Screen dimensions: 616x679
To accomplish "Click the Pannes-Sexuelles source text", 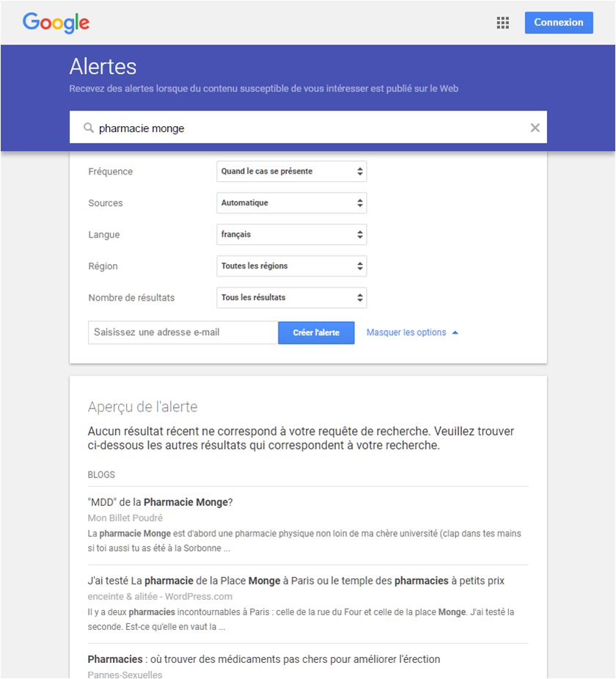I will [x=125, y=675].
